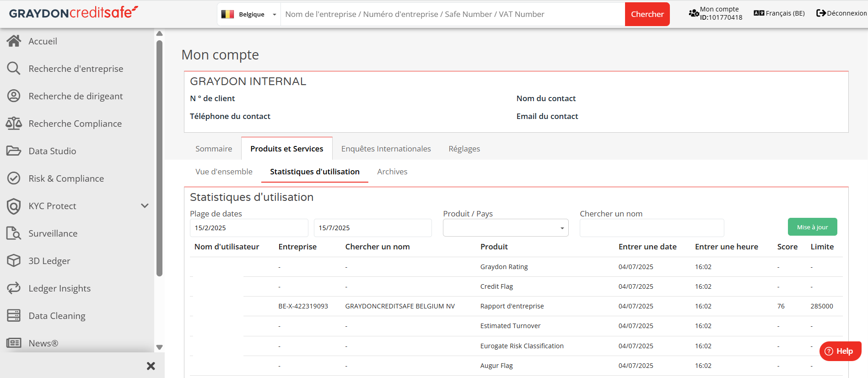Click the Surveillance document-search icon
This screenshot has height=378, width=868.
14,233
